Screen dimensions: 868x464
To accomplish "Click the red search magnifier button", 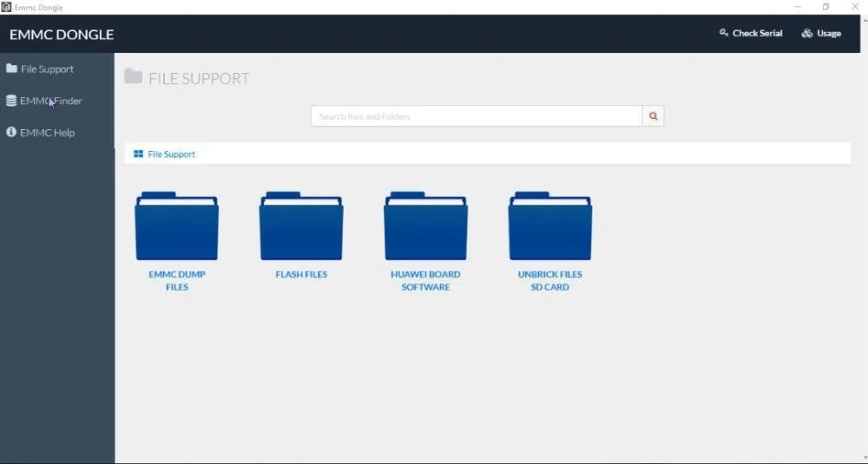I will click(x=654, y=116).
